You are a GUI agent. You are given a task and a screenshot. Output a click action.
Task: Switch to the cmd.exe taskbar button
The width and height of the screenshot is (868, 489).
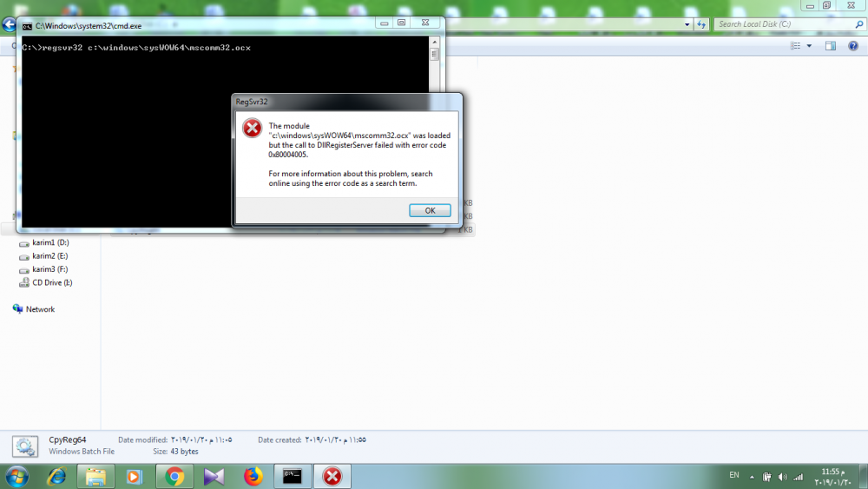click(293, 476)
